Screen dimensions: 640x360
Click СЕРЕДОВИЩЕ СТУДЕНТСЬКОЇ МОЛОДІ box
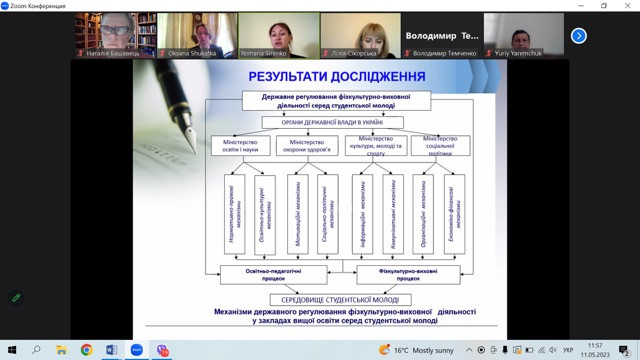tap(340, 300)
